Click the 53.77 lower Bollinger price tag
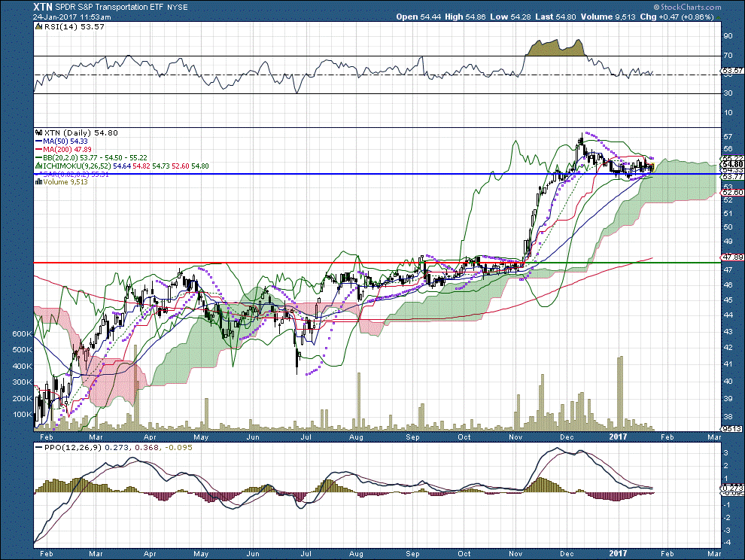 731,176
